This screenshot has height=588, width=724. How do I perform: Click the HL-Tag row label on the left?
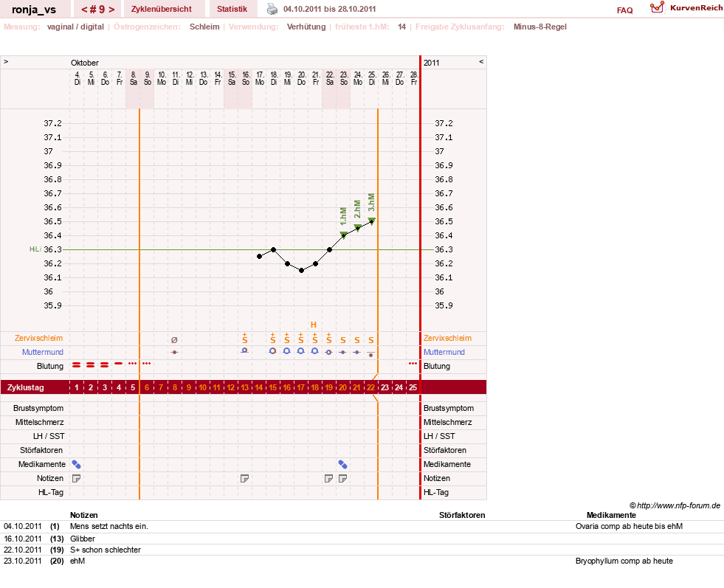[x=51, y=492]
